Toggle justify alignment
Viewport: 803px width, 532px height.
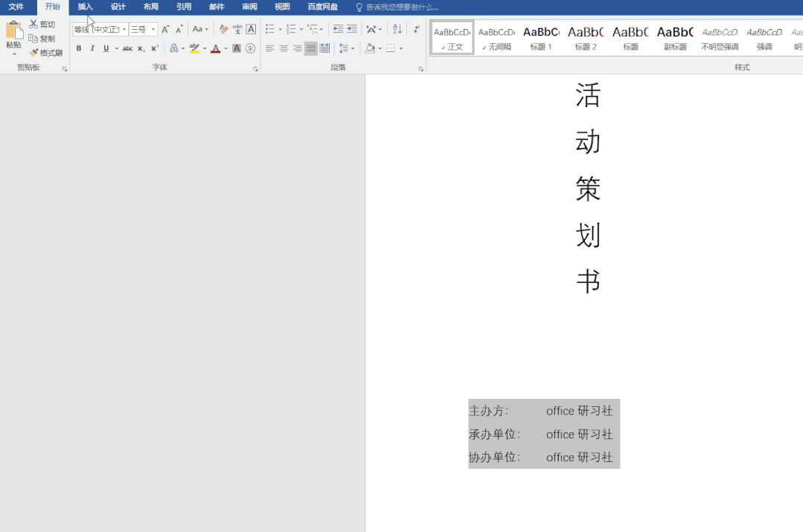[311, 48]
